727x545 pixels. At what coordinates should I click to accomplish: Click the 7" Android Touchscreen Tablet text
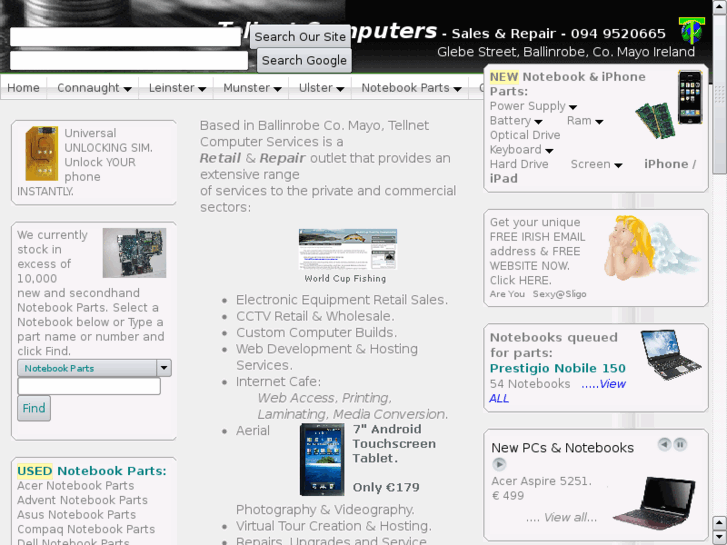click(x=394, y=444)
